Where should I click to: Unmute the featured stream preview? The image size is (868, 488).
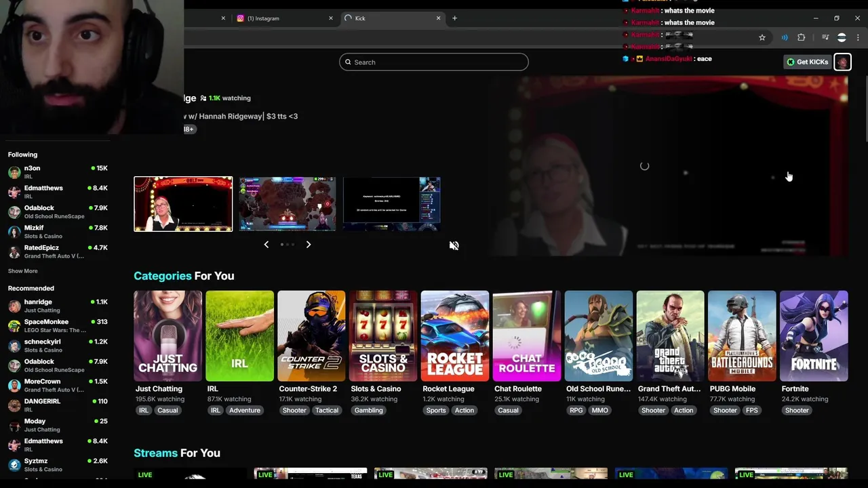click(454, 245)
